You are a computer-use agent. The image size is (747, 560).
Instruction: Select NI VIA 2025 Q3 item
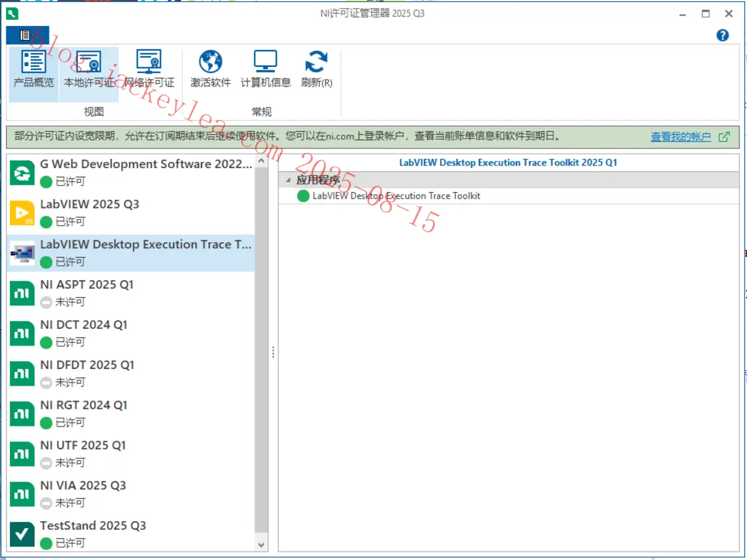coord(131,493)
